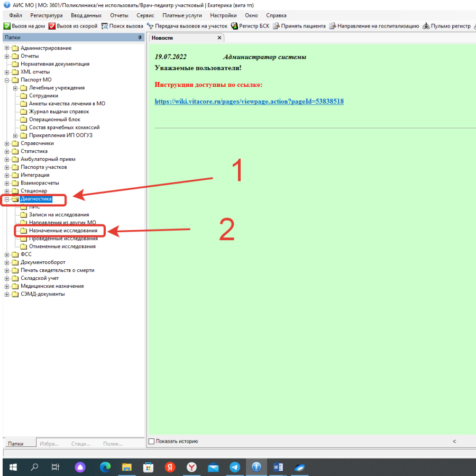Image resolution: width=476 pixels, height=476 pixels.
Task: Expand the Амбулаторный прием folder
Action: click(x=7, y=159)
